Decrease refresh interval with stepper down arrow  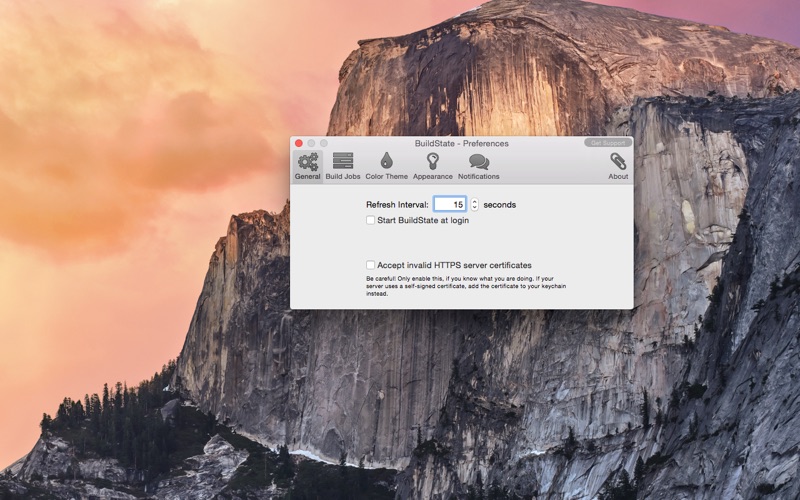tap(474, 207)
